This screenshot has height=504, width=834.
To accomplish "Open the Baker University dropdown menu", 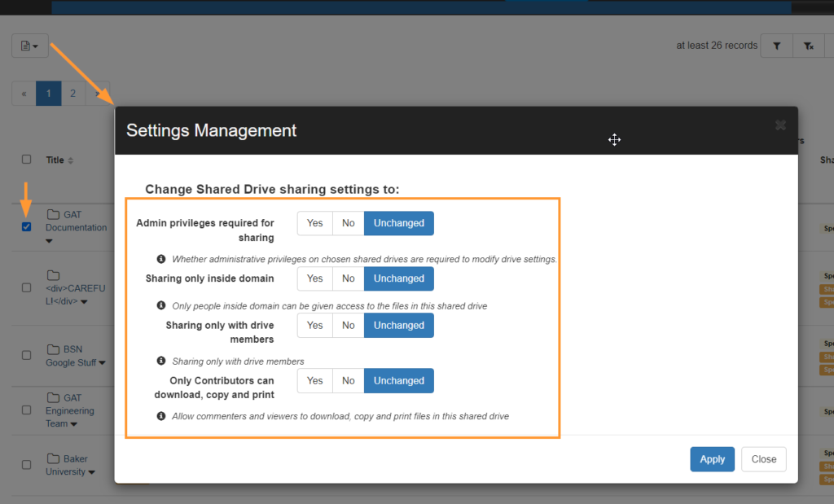I will pos(90,471).
